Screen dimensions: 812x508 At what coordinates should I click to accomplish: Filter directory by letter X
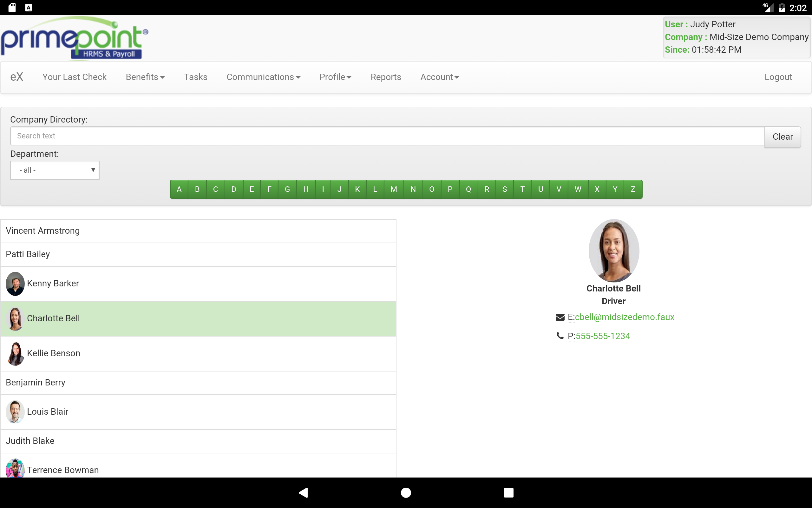tap(597, 189)
